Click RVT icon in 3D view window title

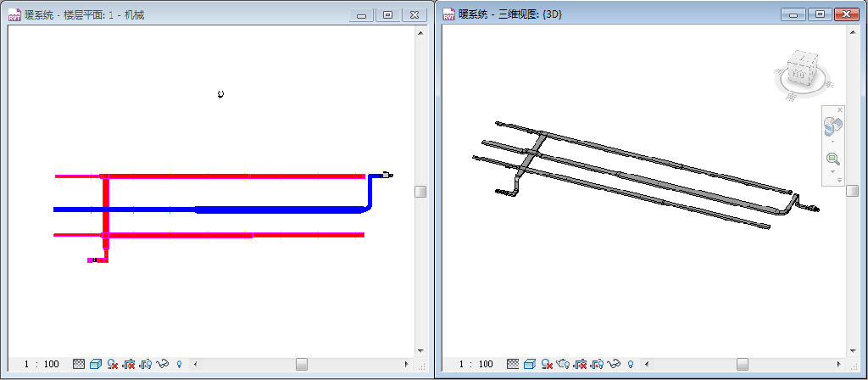449,15
